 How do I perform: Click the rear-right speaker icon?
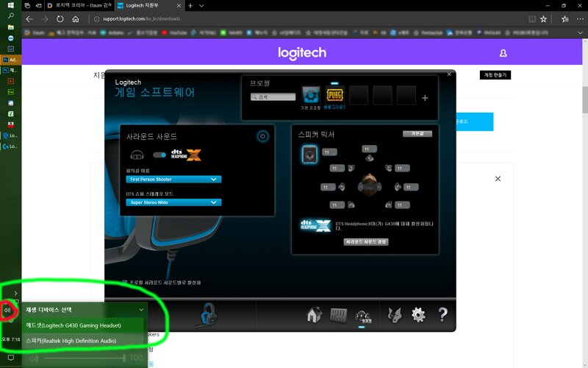pyautogui.click(x=389, y=205)
